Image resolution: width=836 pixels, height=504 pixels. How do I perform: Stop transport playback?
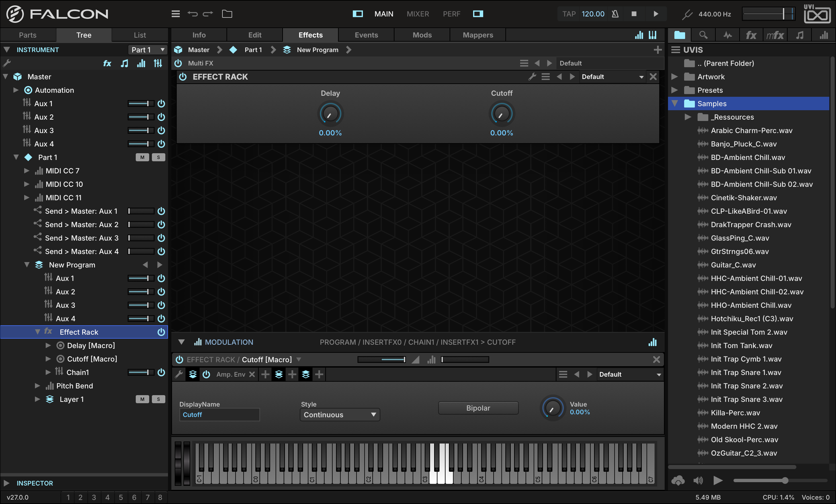(x=634, y=14)
